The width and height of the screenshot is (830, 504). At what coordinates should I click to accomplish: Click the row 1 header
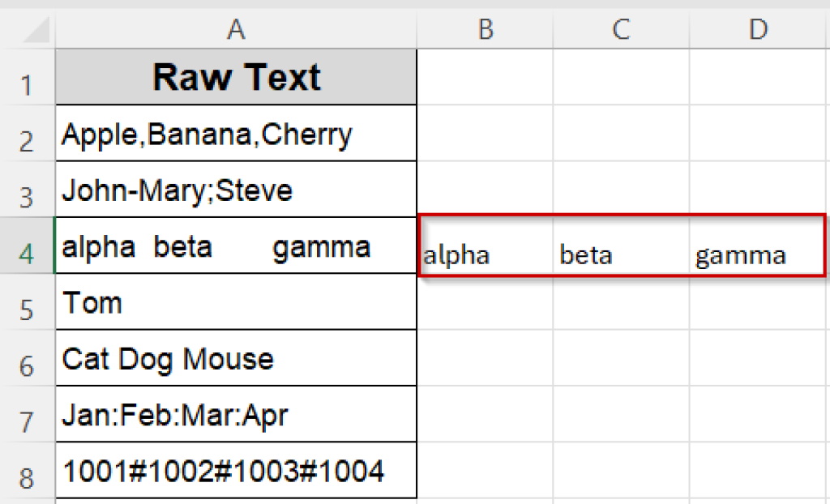tap(28, 77)
